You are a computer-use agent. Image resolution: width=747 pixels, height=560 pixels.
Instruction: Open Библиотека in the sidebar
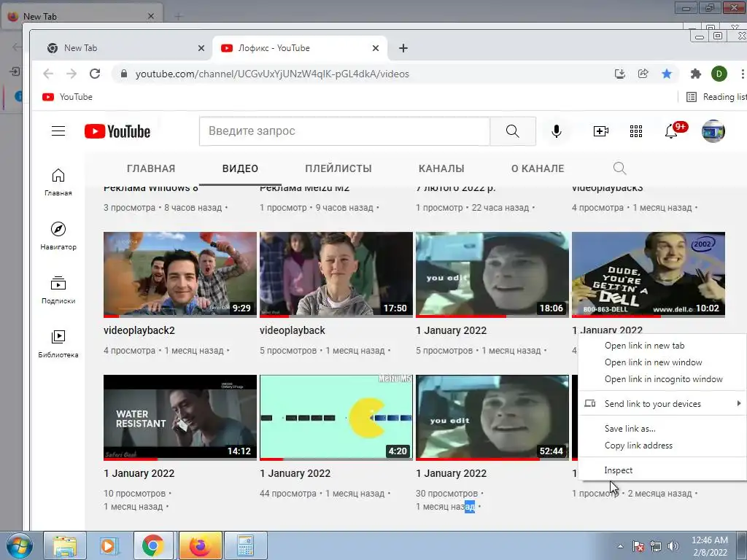point(58,343)
